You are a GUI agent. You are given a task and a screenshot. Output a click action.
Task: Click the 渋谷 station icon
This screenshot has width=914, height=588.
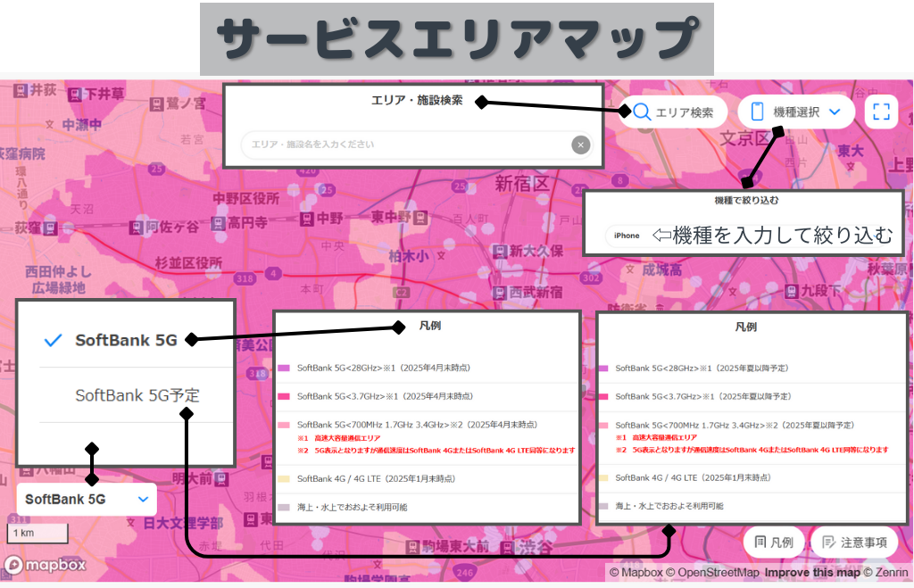coord(507,547)
